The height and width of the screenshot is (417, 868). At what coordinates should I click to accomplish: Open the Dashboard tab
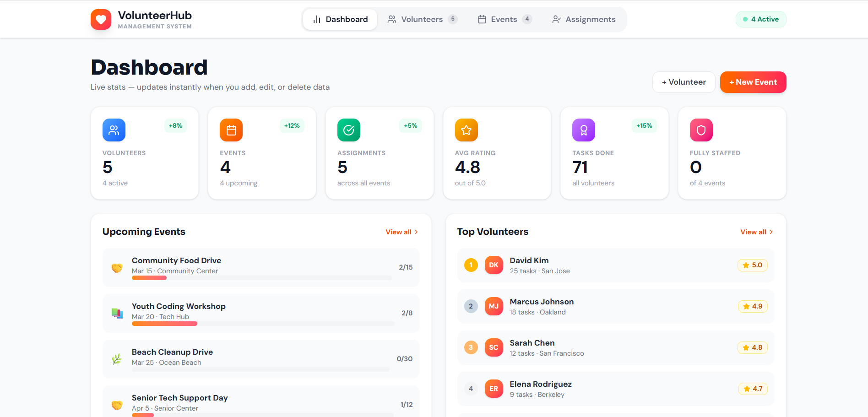[340, 19]
